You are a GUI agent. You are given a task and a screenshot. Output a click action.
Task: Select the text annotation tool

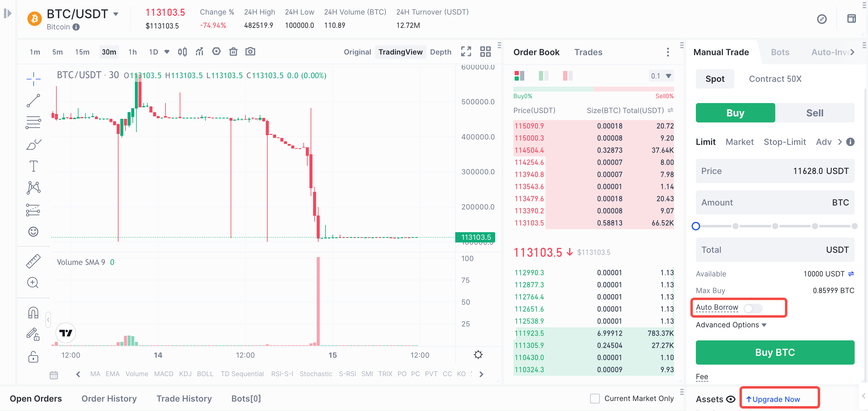[33, 166]
